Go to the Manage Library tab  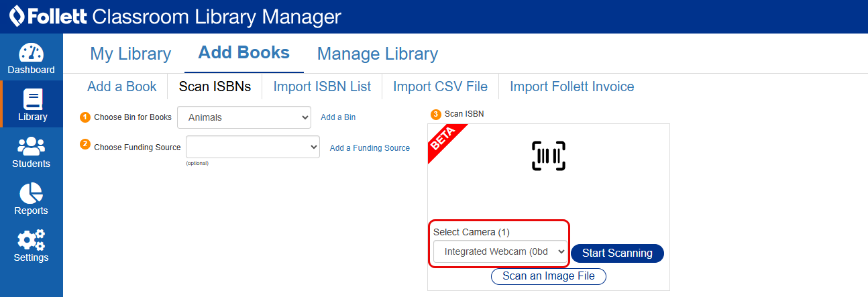377,54
